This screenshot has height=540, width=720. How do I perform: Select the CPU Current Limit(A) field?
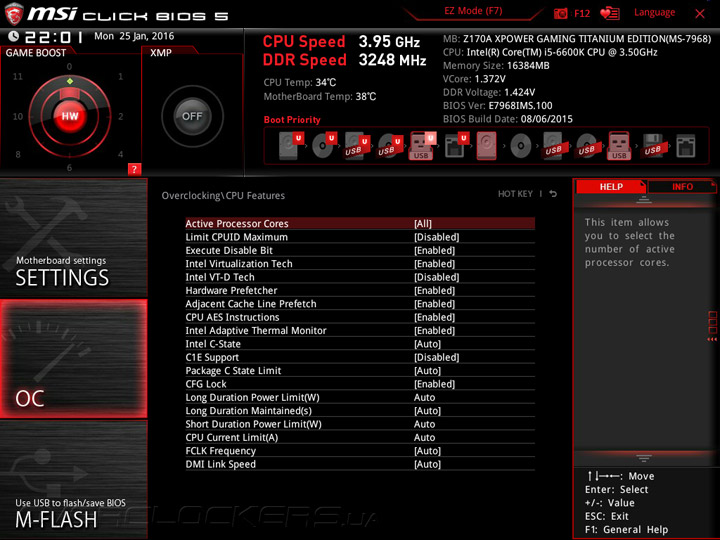coord(360,437)
